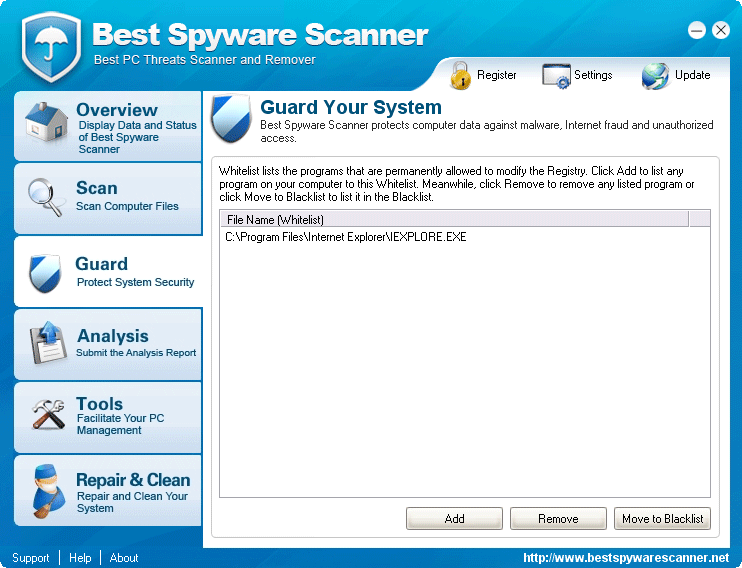Click the Update globe icon
Image resolution: width=742 pixels, height=568 pixels.
[655, 76]
